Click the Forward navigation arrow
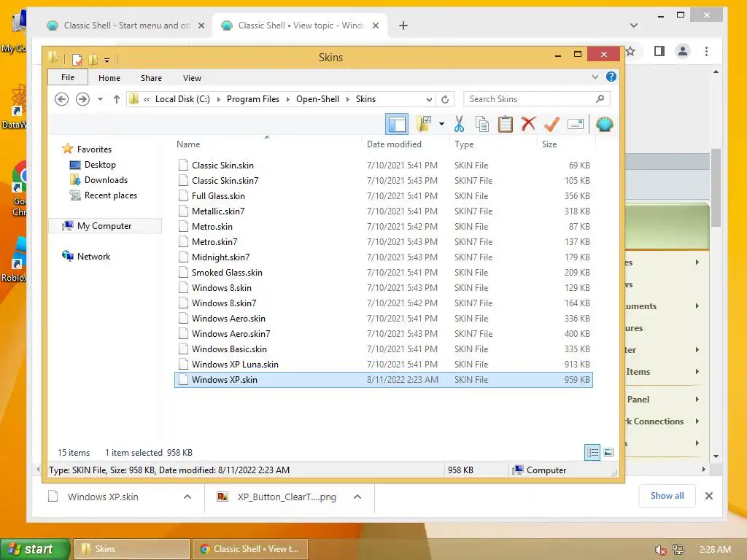This screenshot has height=560, width=747. (x=82, y=99)
